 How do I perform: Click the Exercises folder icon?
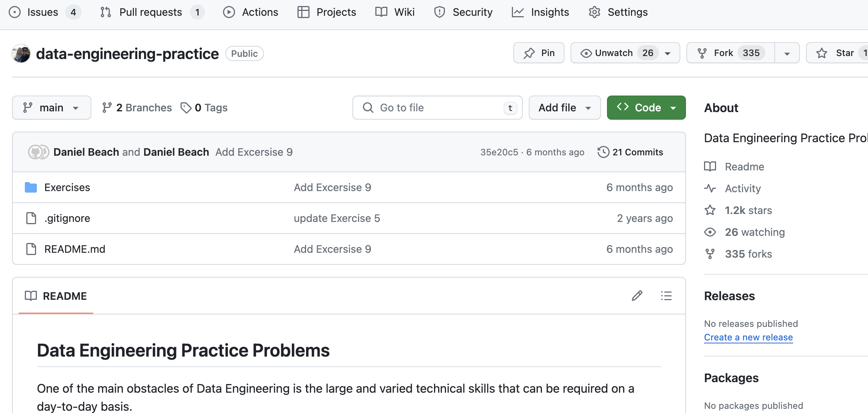[31, 187]
